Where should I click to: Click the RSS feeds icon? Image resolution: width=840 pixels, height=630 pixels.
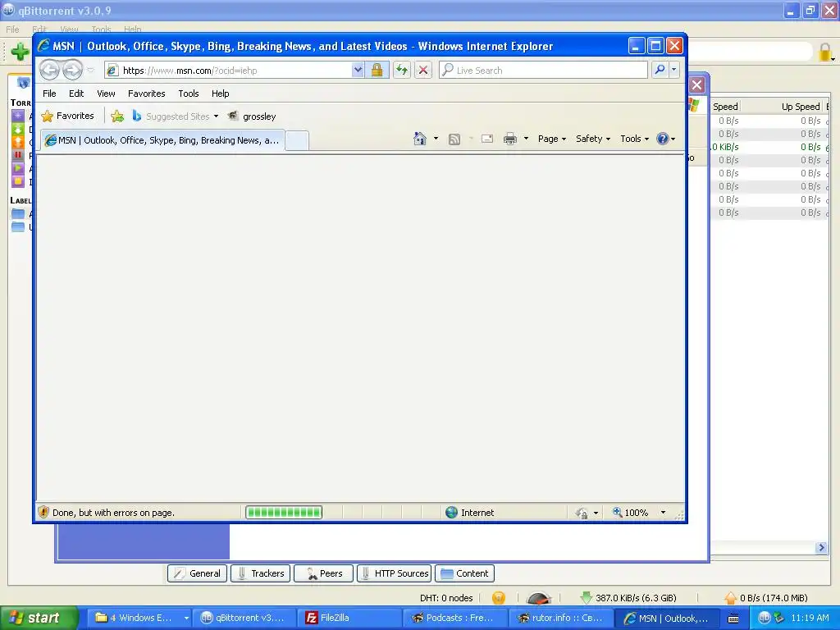[x=454, y=139]
